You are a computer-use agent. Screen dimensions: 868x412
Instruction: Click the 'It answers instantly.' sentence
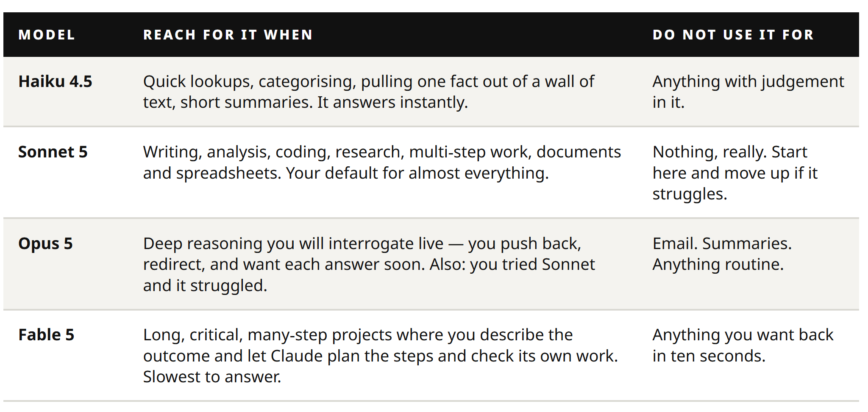(392, 102)
